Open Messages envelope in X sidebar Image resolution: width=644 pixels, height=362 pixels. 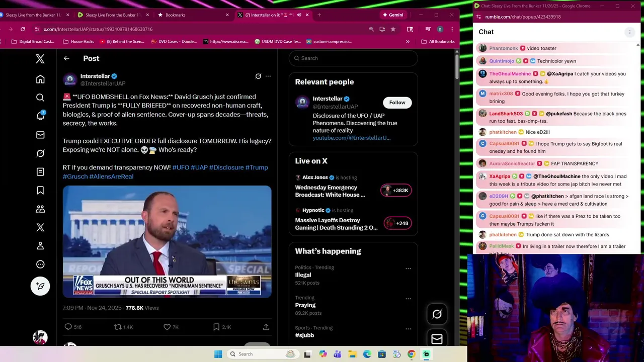(40, 135)
